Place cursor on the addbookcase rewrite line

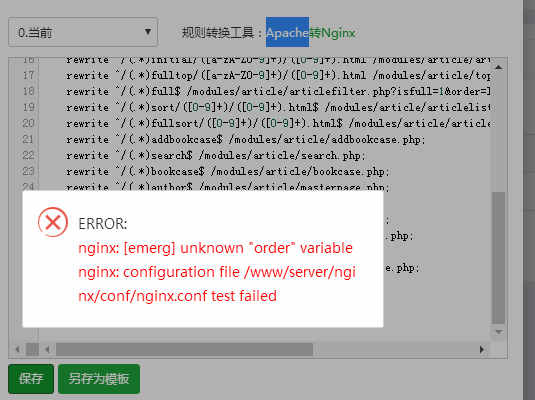click(x=246, y=139)
